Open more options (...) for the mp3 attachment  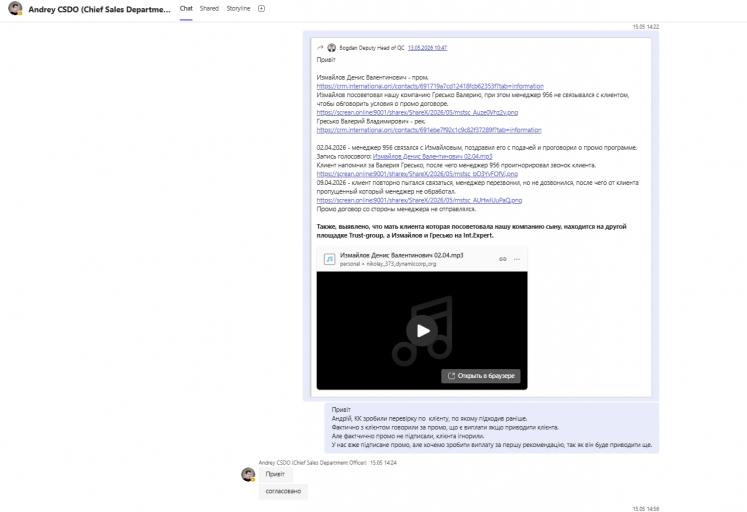point(517,259)
